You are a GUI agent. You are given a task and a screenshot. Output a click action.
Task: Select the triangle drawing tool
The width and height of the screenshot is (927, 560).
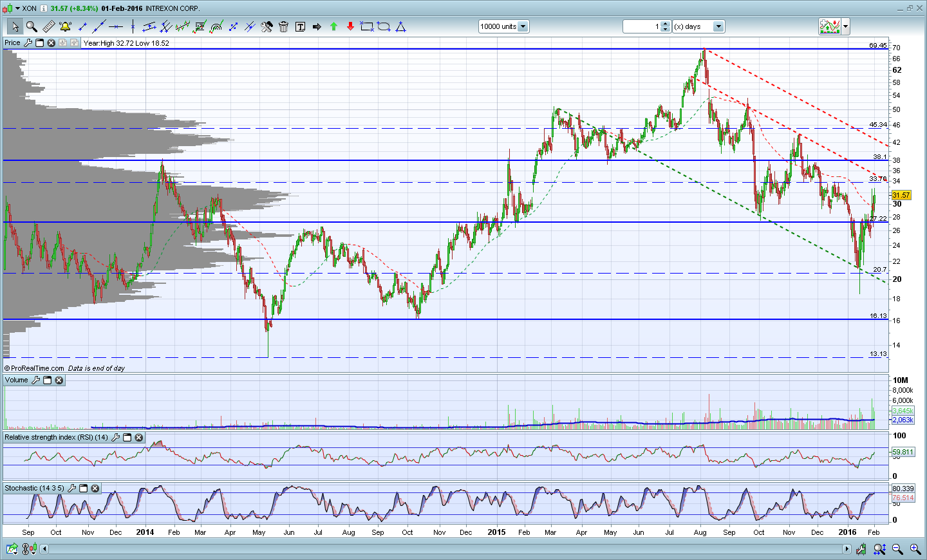point(400,26)
